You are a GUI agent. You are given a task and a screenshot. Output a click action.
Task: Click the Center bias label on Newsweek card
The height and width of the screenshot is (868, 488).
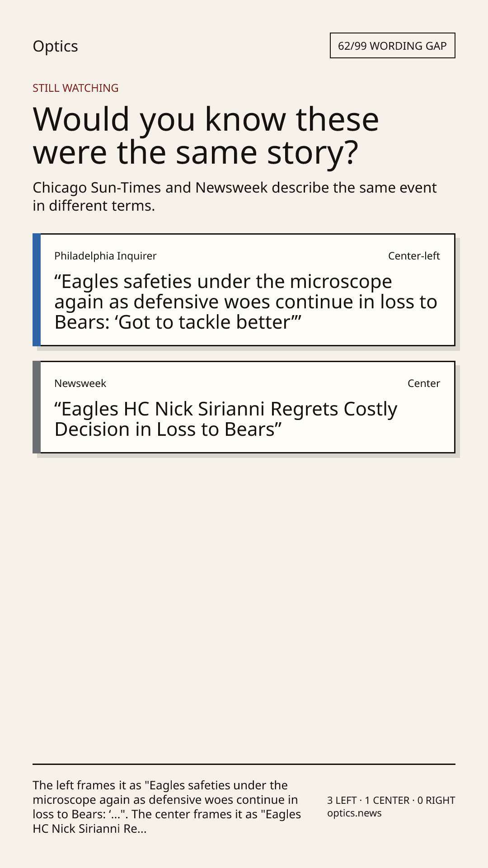424,383
